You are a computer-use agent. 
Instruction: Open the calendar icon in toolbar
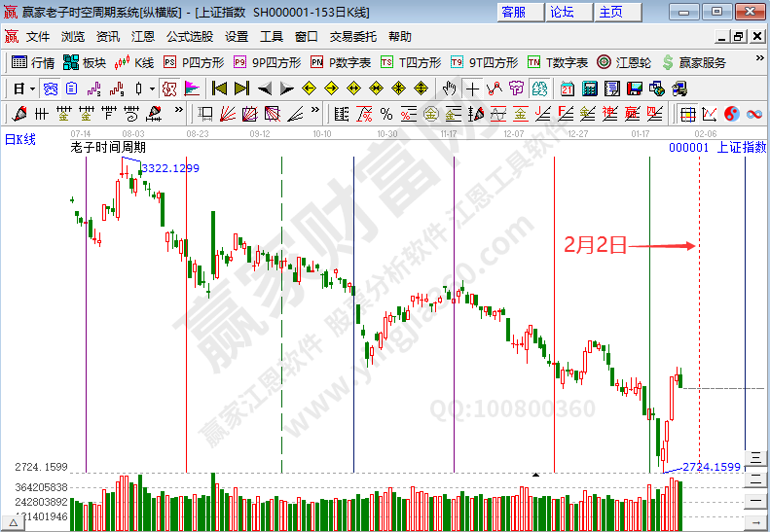568,89
